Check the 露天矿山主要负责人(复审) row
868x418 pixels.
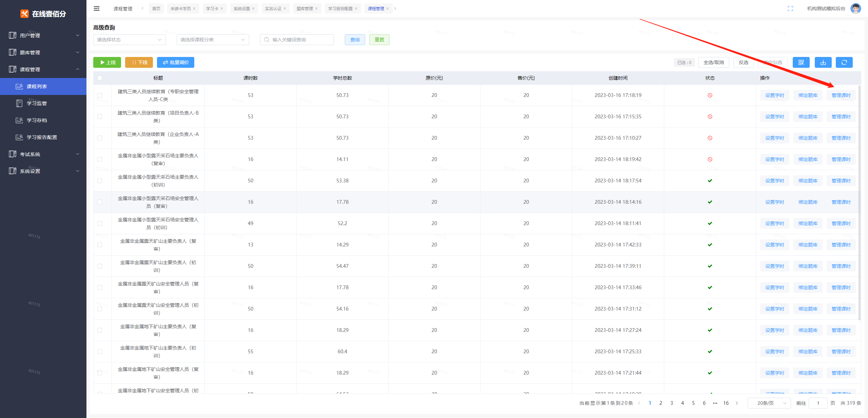[100, 245]
